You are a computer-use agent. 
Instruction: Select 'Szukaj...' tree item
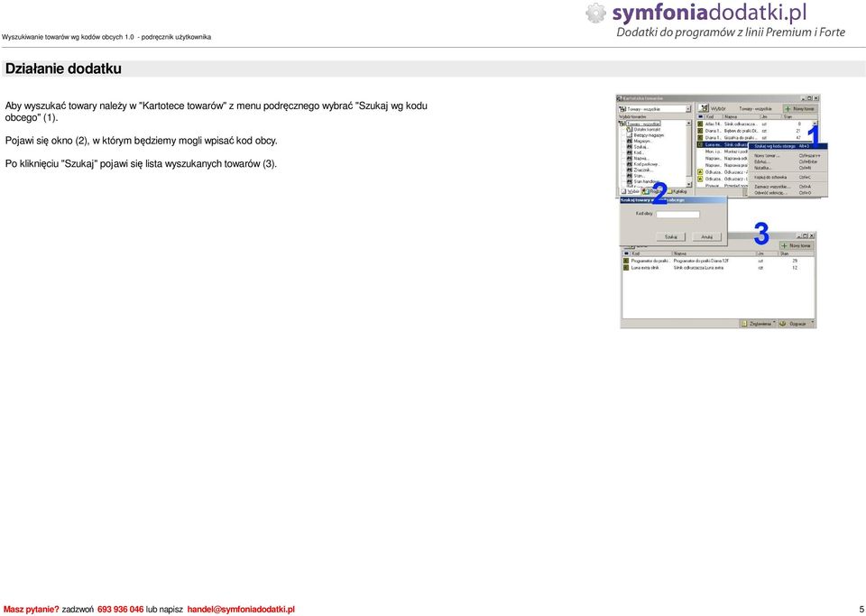coord(639,147)
